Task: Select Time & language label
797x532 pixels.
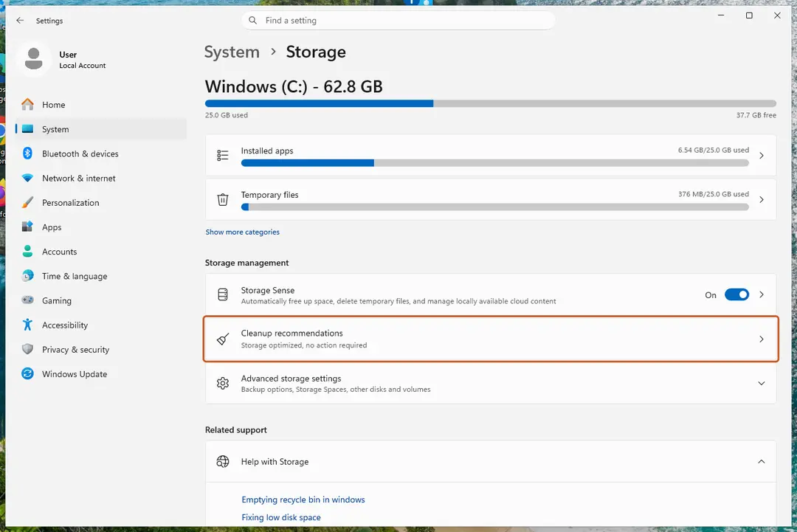Action: point(75,276)
